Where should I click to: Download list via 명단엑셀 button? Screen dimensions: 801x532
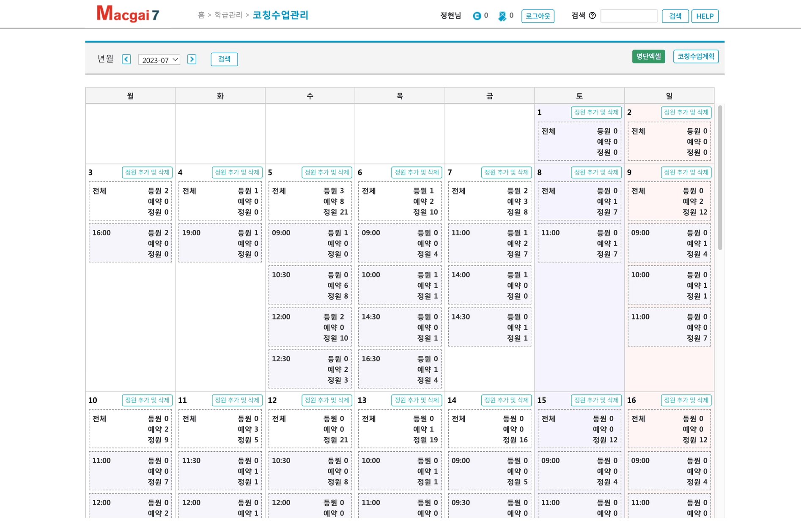coord(648,57)
